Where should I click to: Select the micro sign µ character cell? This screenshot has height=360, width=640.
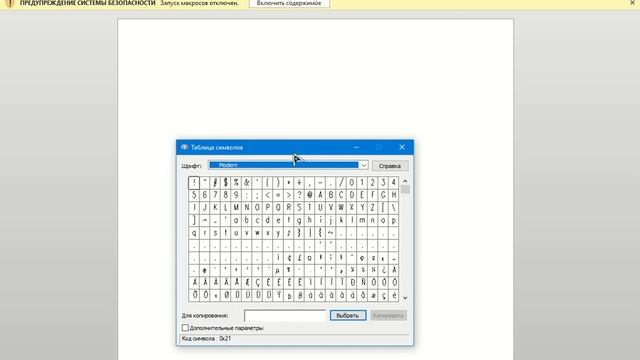click(x=278, y=270)
